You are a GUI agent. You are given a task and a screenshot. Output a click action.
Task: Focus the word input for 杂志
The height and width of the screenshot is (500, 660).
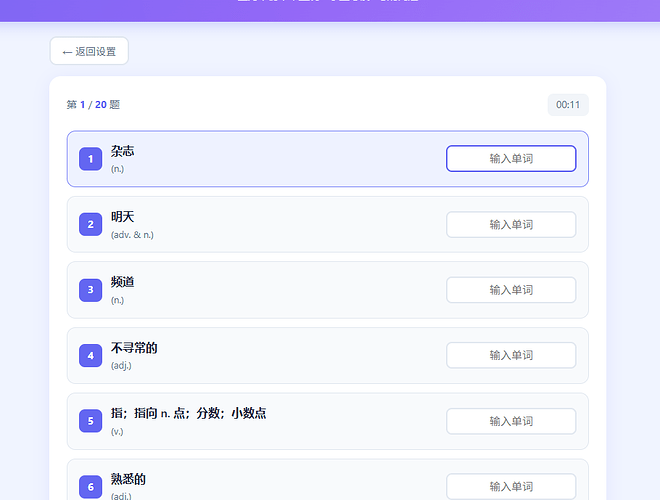click(510, 159)
